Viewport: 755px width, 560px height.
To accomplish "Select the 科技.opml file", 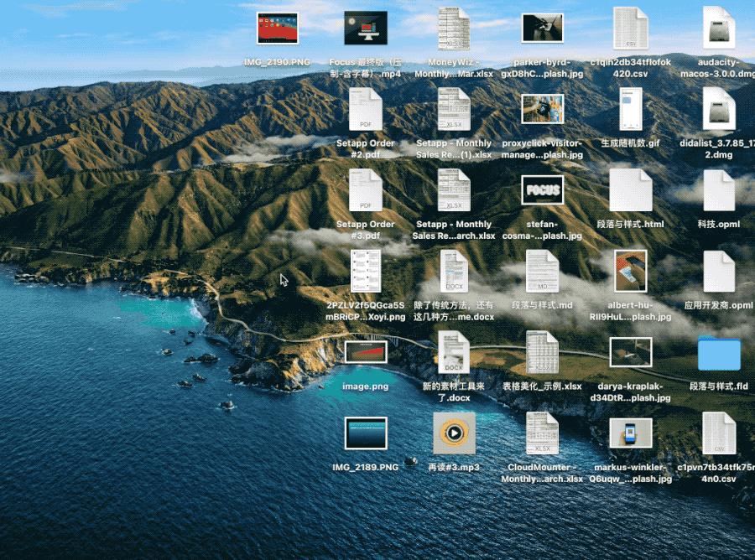I will (x=719, y=191).
